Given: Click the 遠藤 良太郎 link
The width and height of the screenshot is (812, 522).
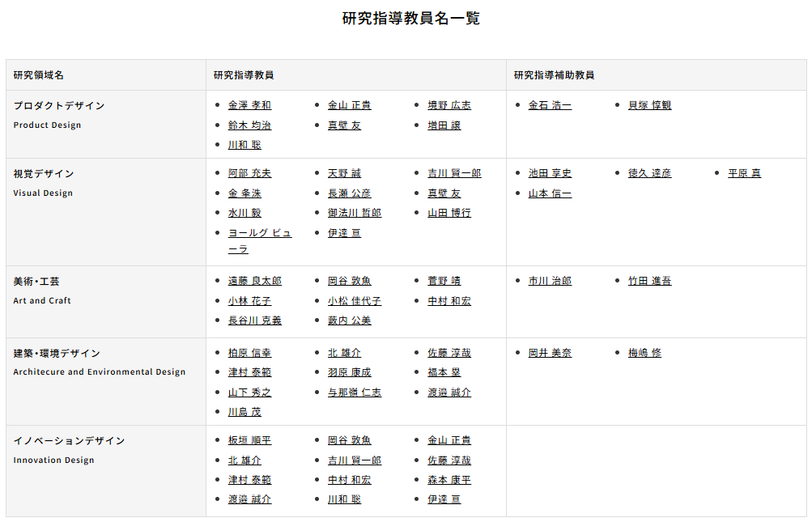Looking at the screenshot, I should tap(255, 281).
